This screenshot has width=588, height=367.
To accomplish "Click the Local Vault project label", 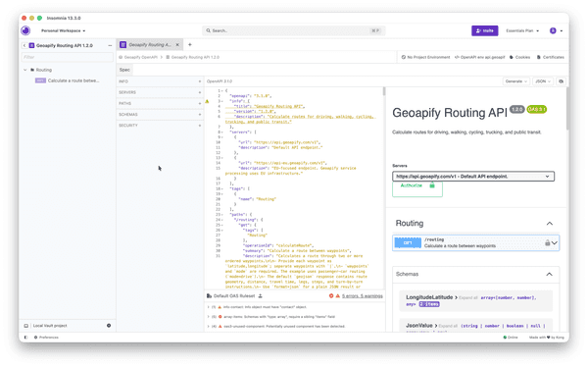I will pyautogui.click(x=50, y=326).
